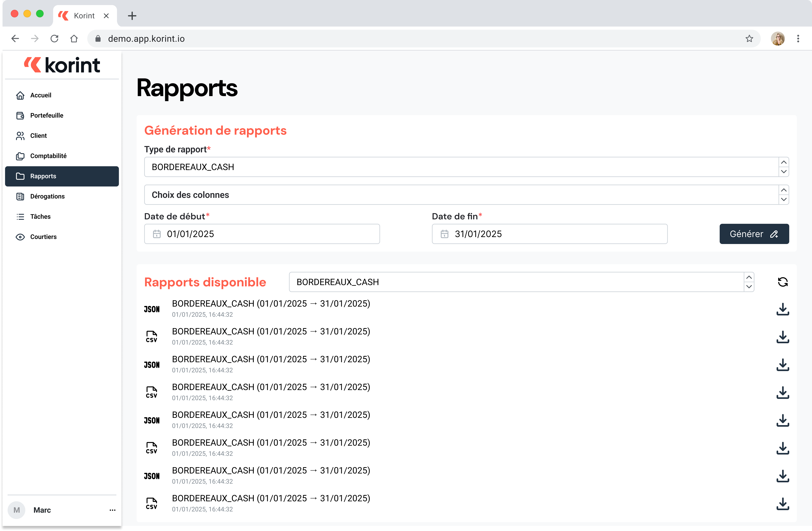The width and height of the screenshot is (812, 531).
Task: Click the korint logo
Action: point(62,65)
